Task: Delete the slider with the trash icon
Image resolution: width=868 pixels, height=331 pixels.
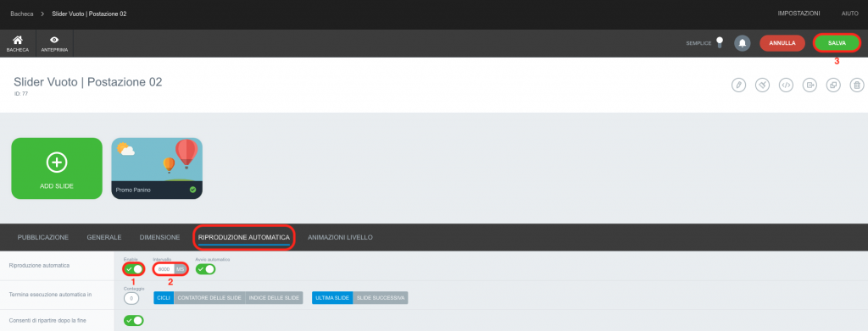Action: [x=857, y=86]
